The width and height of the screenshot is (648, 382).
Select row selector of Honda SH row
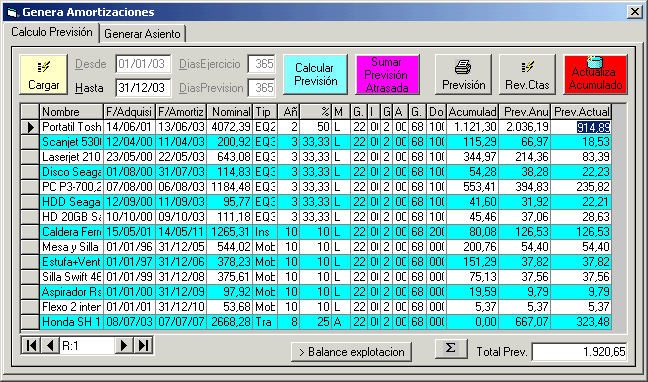click(30, 322)
